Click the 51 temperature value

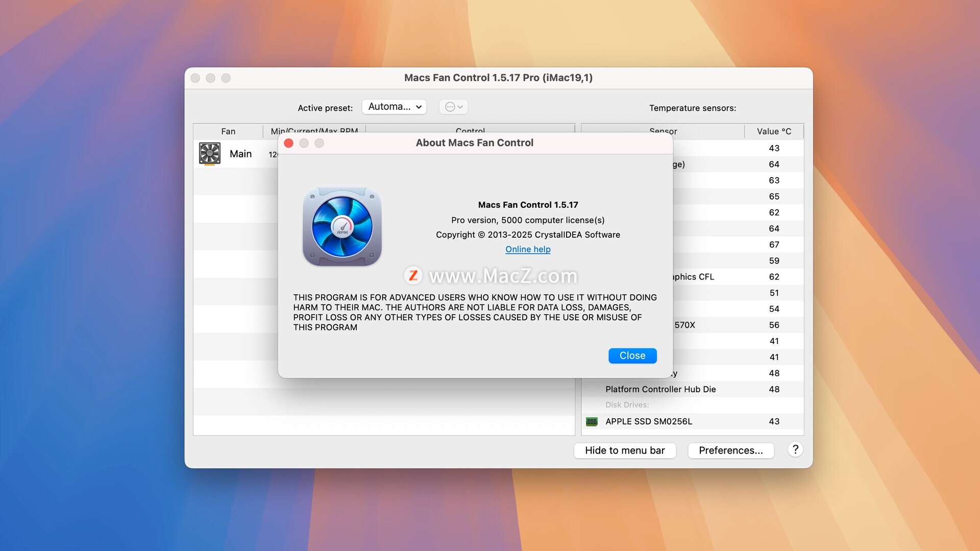[774, 293]
